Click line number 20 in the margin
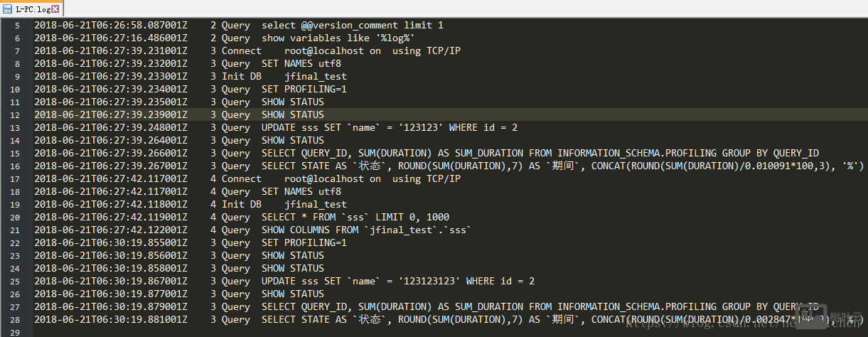 (14, 218)
